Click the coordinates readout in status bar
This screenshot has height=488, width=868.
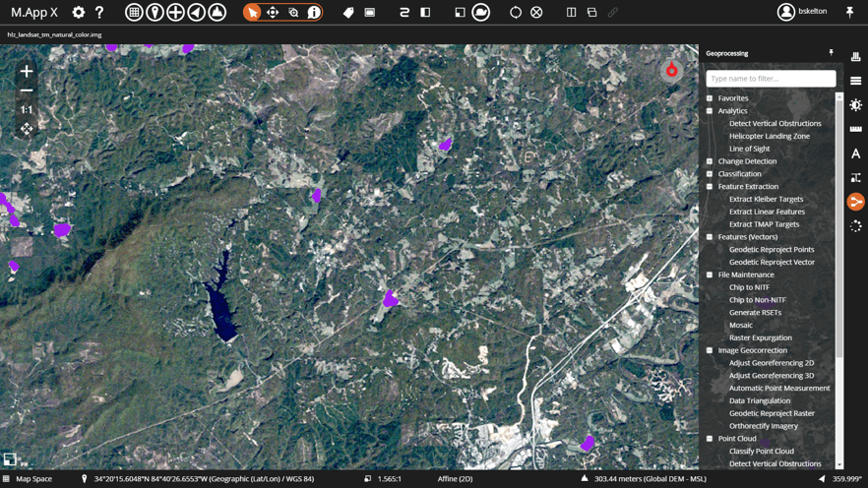(204, 479)
